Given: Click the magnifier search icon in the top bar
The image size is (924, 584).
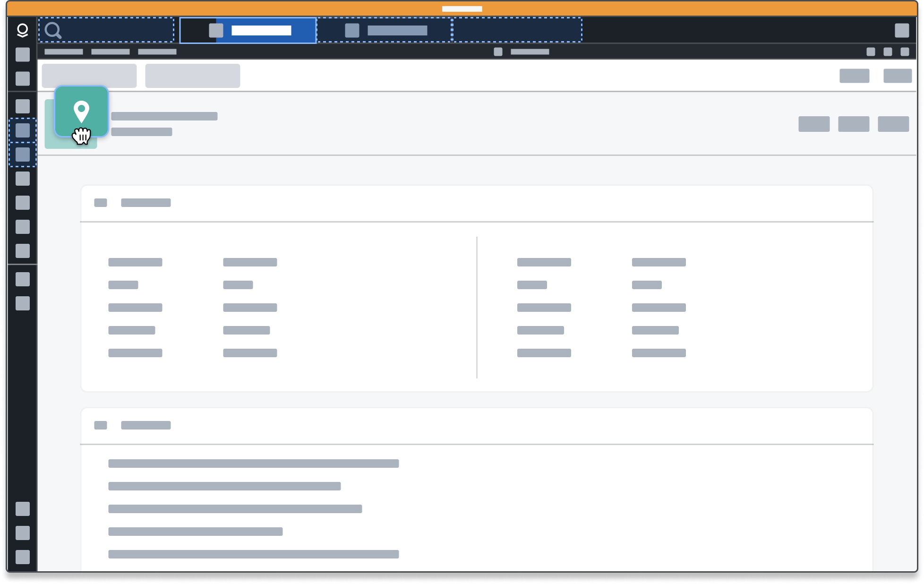Looking at the screenshot, I should tap(53, 30).
